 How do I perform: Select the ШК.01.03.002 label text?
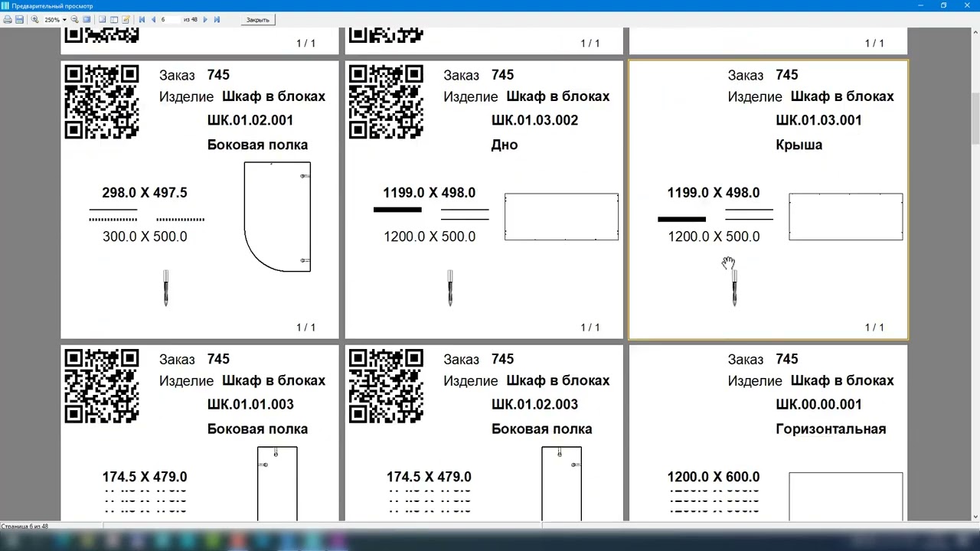point(534,120)
